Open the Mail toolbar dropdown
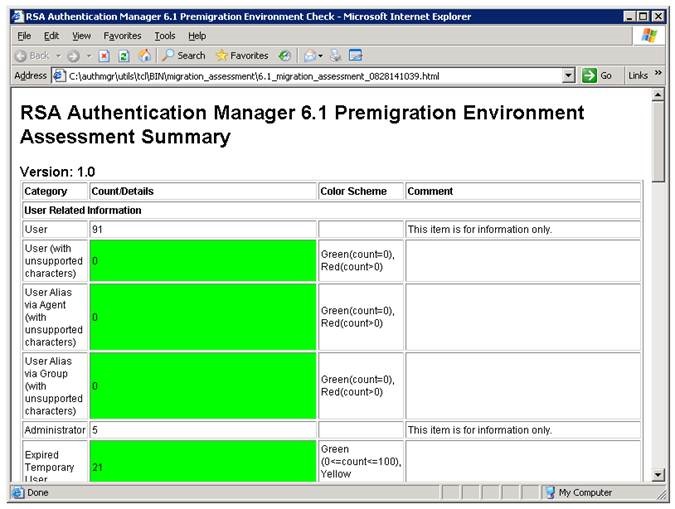This screenshot has width=675, height=509. click(312, 56)
